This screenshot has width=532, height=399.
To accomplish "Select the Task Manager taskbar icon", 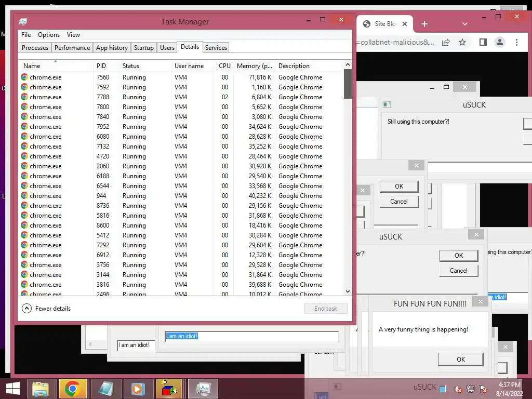I will click(203, 389).
